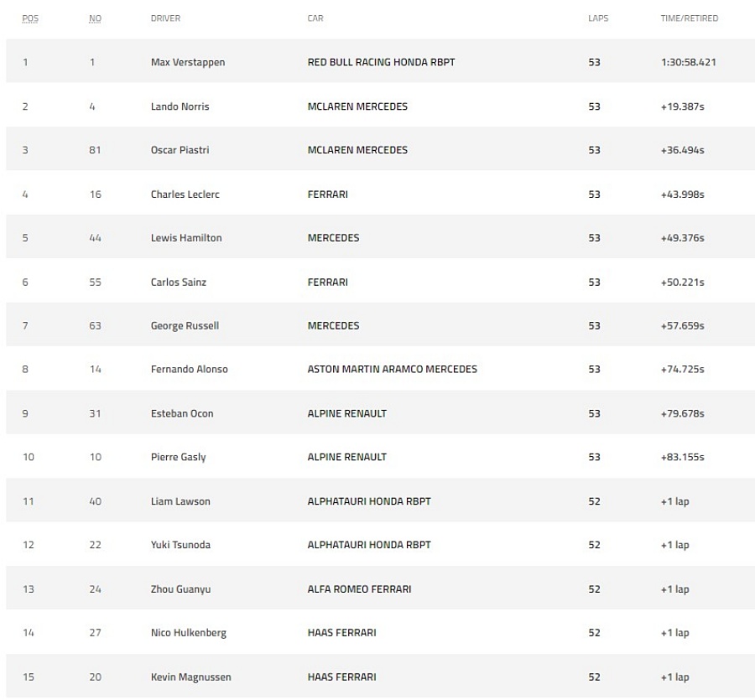Click Kevin Magnussen's name
This screenshot has height=700, width=755.
coord(191,677)
